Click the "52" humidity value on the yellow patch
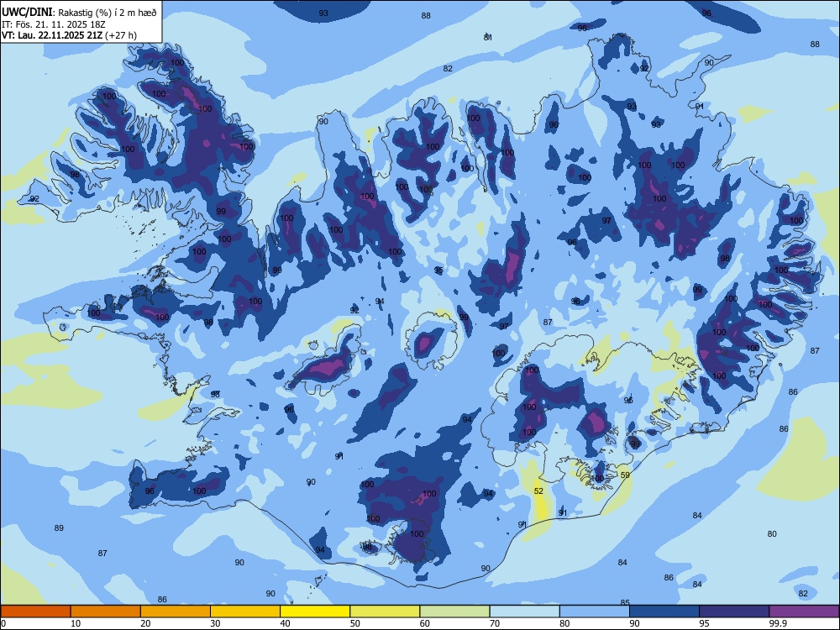The height and width of the screenshot is (630, 840). click(x=539, y=491)
